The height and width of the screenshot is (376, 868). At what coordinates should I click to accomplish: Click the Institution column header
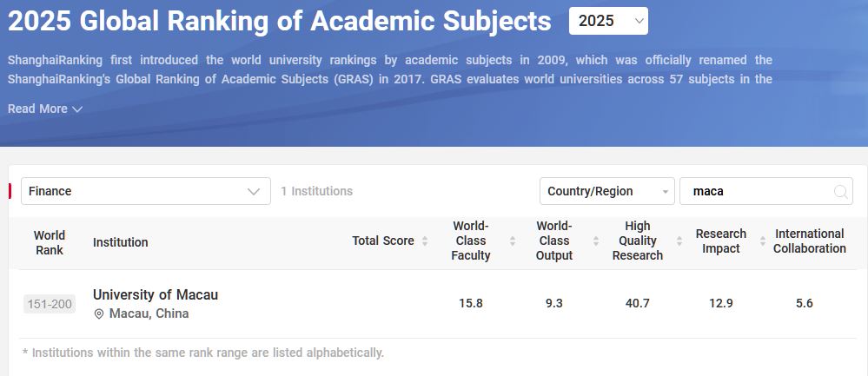pos(121,242)
